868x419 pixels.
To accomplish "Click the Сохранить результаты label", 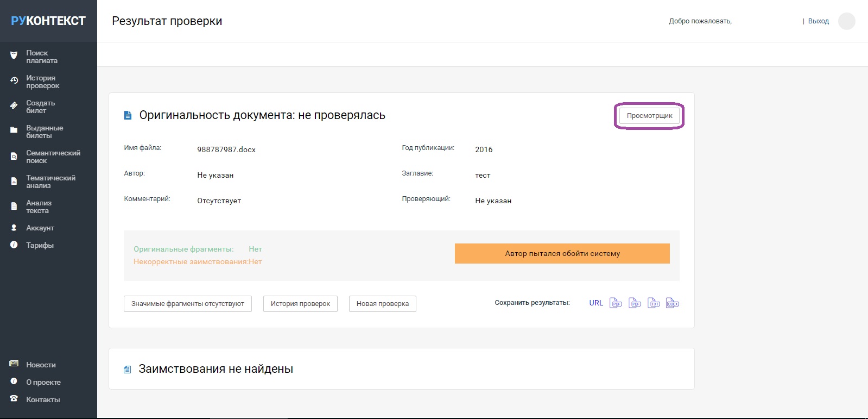I will (x=533, y=303).
